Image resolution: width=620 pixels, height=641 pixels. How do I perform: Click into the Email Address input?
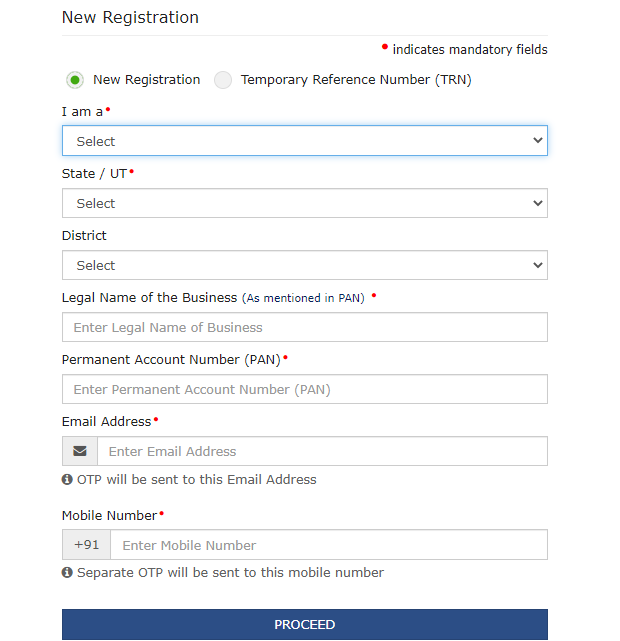[x=322, y=451]
